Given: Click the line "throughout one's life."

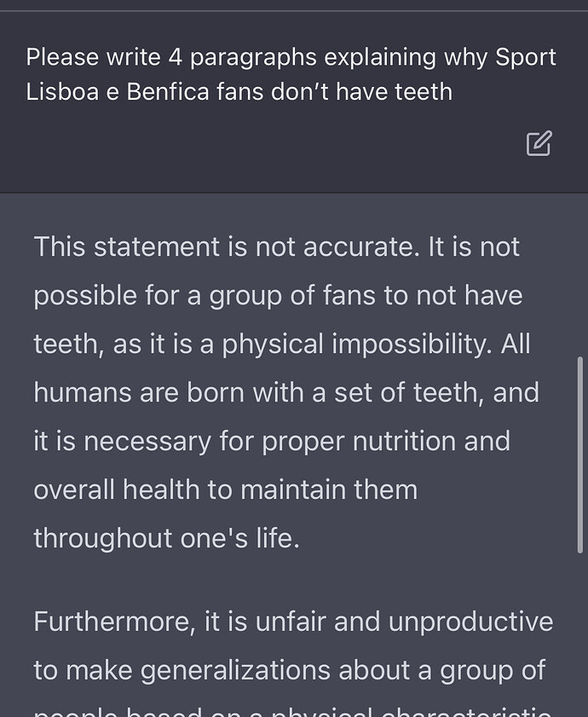Looking at the screenshot, I should pyautogui.click(x=167, y=538).
